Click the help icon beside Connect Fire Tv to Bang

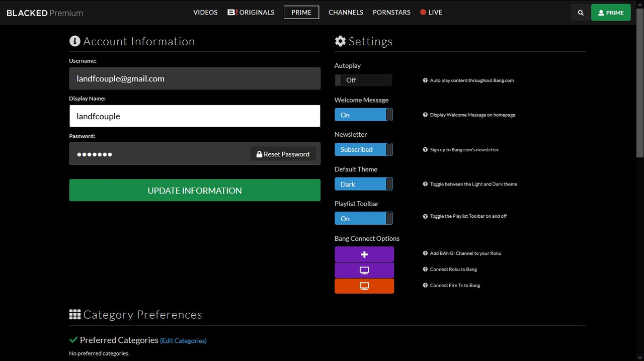[425, 286]
